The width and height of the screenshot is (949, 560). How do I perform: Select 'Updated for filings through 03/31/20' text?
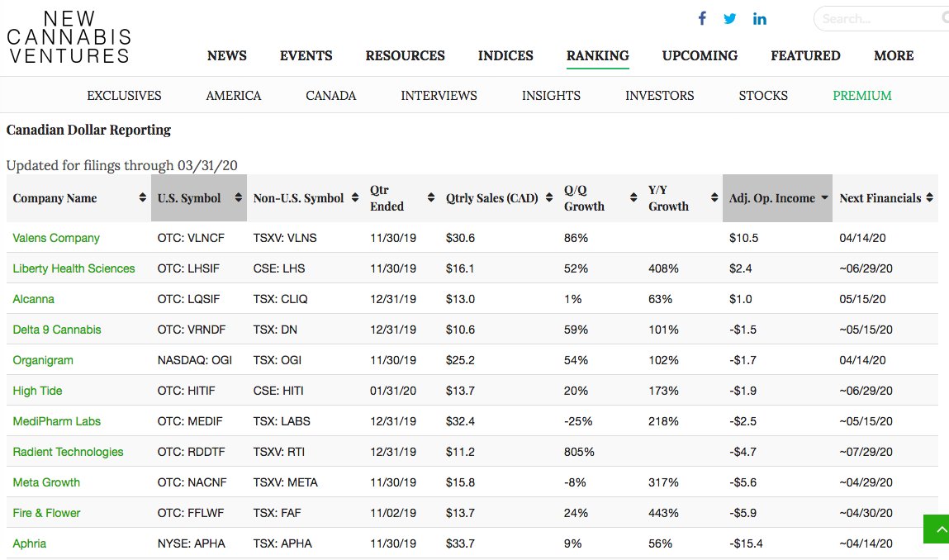[x=121, y=165]
